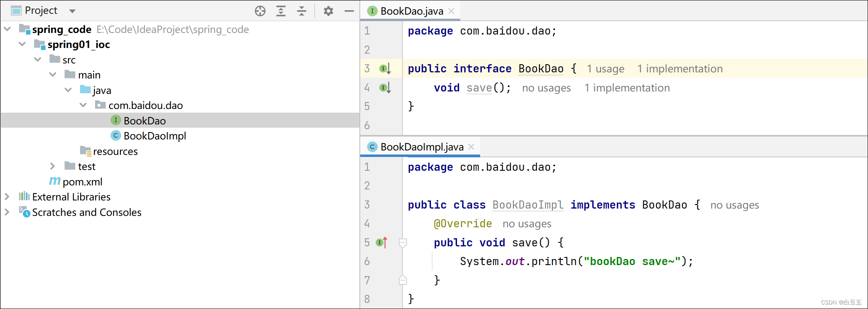Click the Collapse All toolbar icon

301,11
